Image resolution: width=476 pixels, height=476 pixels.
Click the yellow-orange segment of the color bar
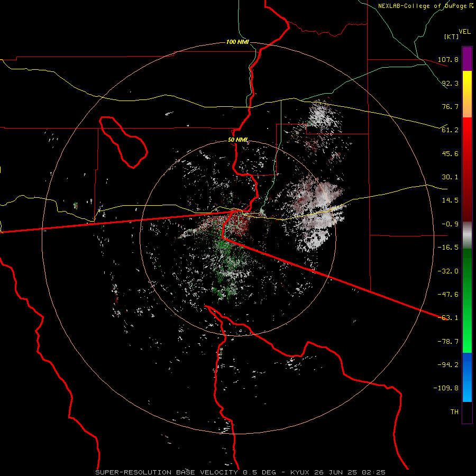pos(467,94)
